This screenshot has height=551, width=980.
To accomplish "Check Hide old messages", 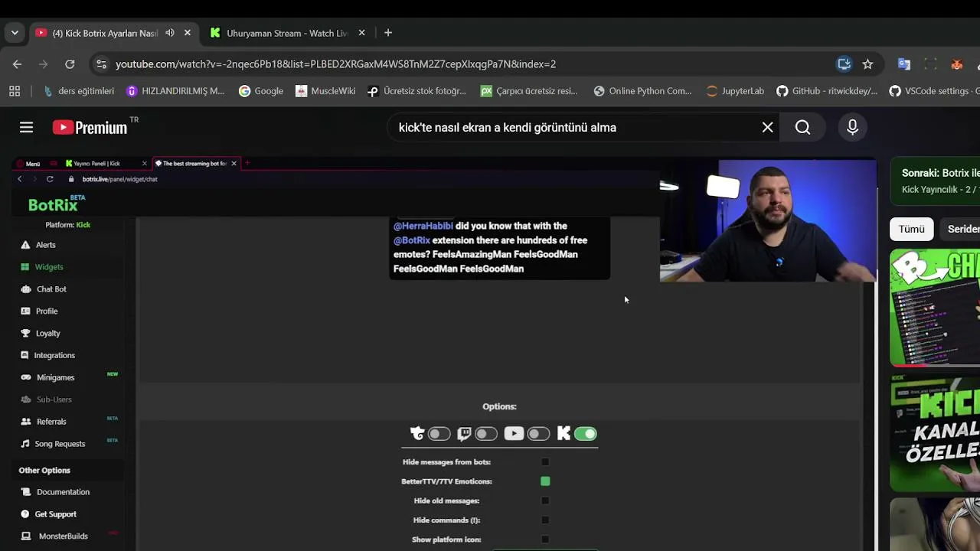I will [x=545, y=500].
